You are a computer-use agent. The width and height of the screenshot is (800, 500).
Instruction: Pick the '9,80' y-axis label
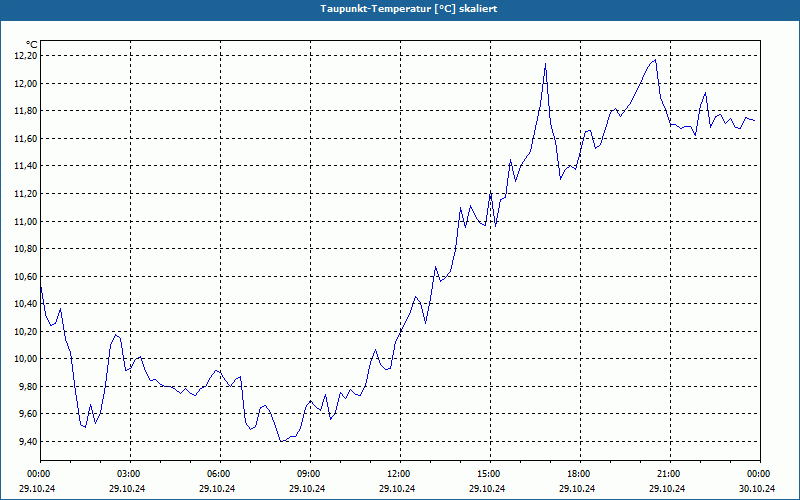click(27, 386)
